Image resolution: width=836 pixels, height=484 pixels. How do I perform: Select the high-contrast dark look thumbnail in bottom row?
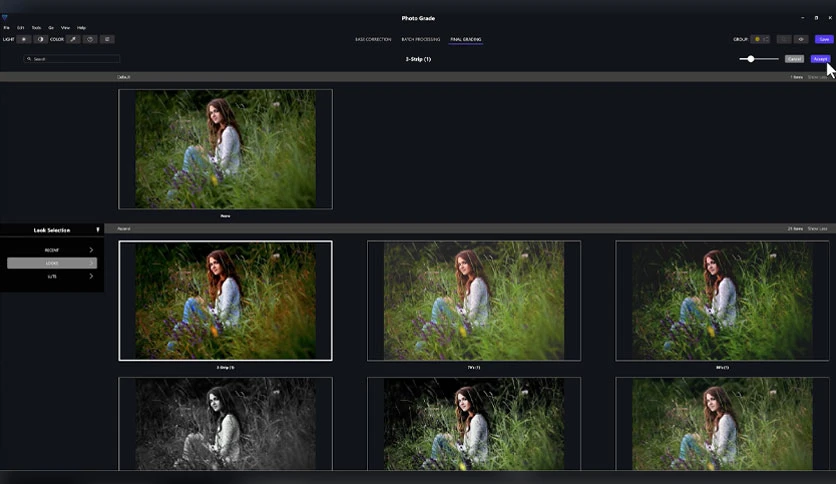[x=473, y=424]
